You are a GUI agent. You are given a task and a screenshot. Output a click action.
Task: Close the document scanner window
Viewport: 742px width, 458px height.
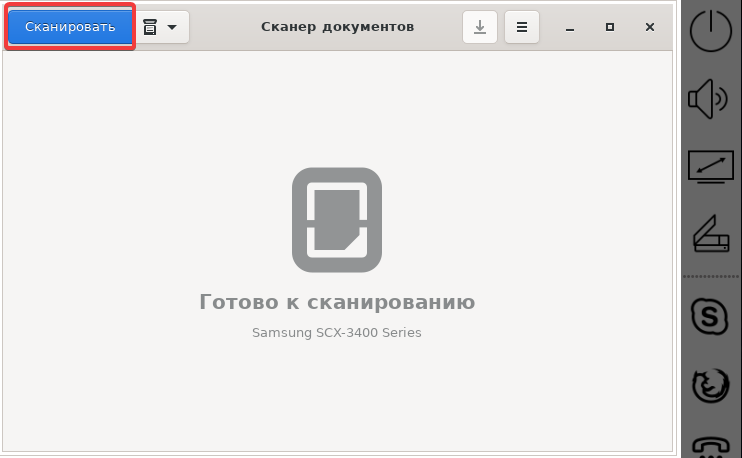click(650, 28)
